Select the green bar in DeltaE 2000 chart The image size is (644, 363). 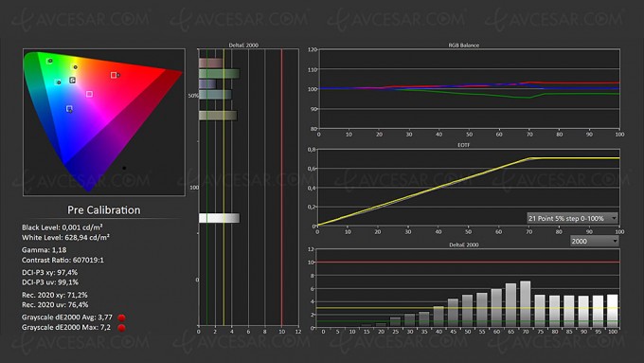click(219, 74)
